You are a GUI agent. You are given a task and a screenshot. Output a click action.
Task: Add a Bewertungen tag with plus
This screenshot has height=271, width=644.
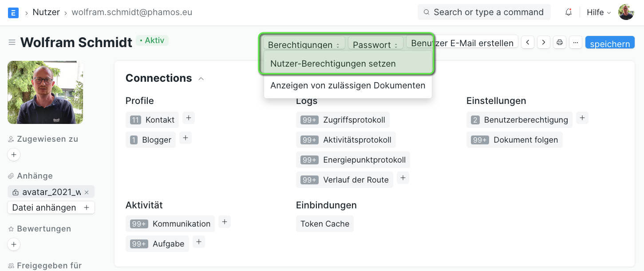click(14, 244)
